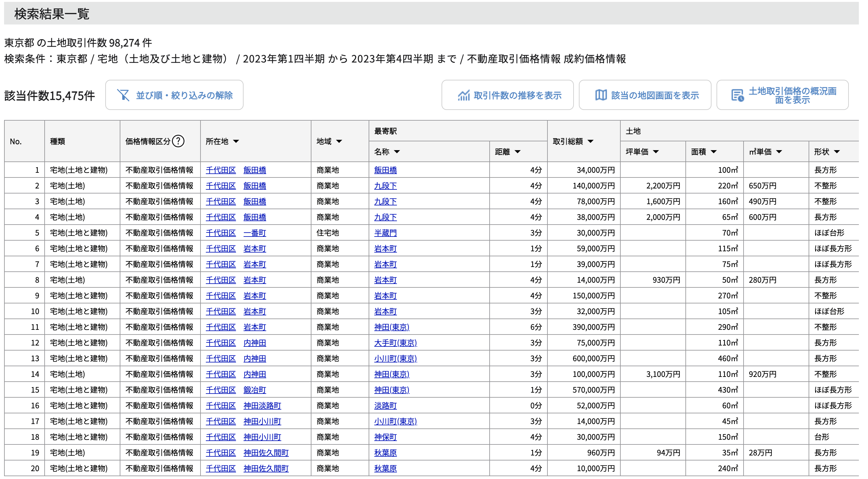Select the 28万円 per-㎡ price cell
This screenshot has width=868, height=479.
coord(776,453)
